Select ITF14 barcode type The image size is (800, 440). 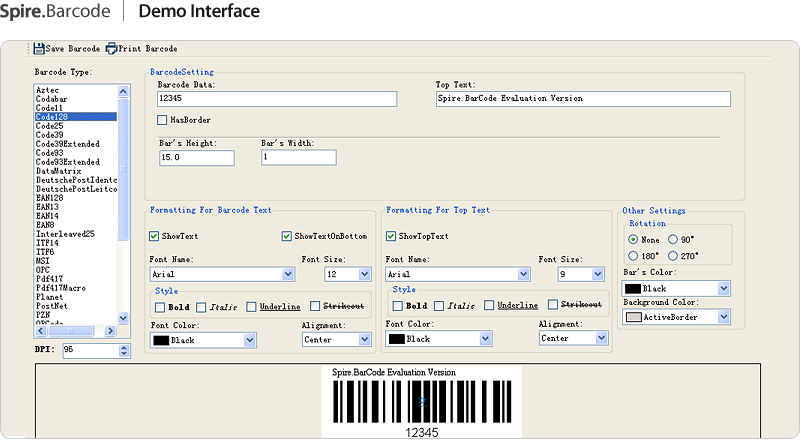coord(47,243)
